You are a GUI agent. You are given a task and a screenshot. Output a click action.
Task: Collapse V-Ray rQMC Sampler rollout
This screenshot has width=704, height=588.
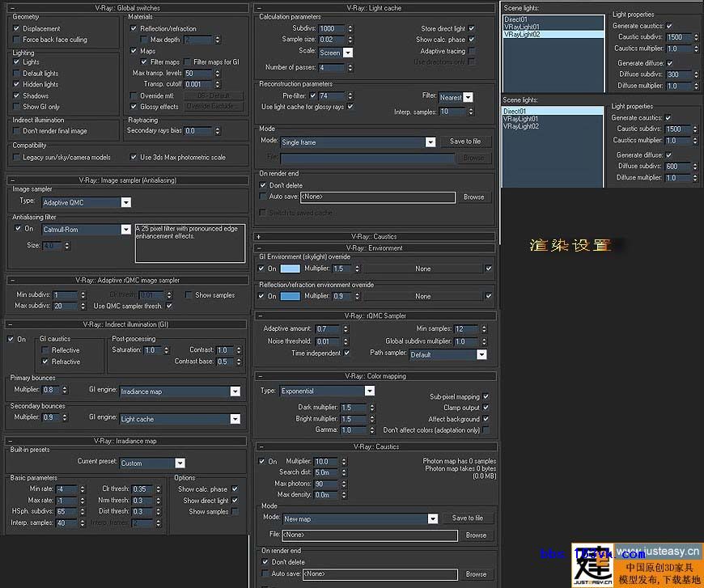[x=375, y=316]
